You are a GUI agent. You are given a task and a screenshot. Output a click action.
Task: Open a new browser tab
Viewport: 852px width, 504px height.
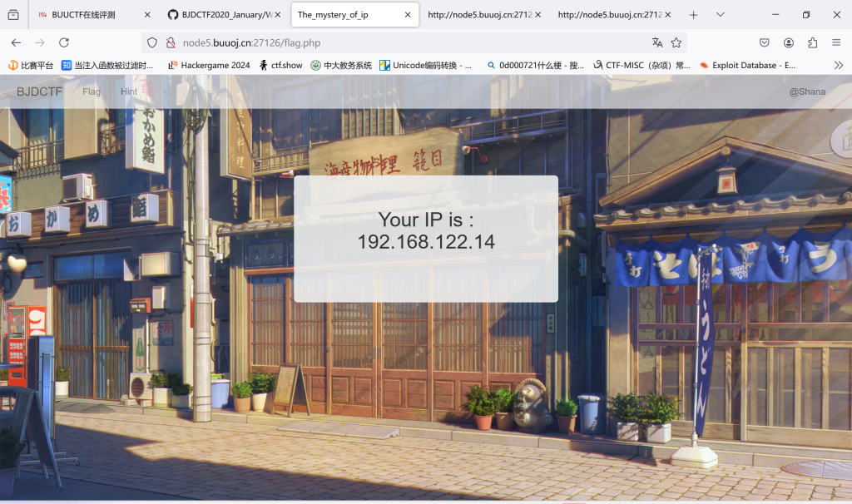click(x=693, y=15)
